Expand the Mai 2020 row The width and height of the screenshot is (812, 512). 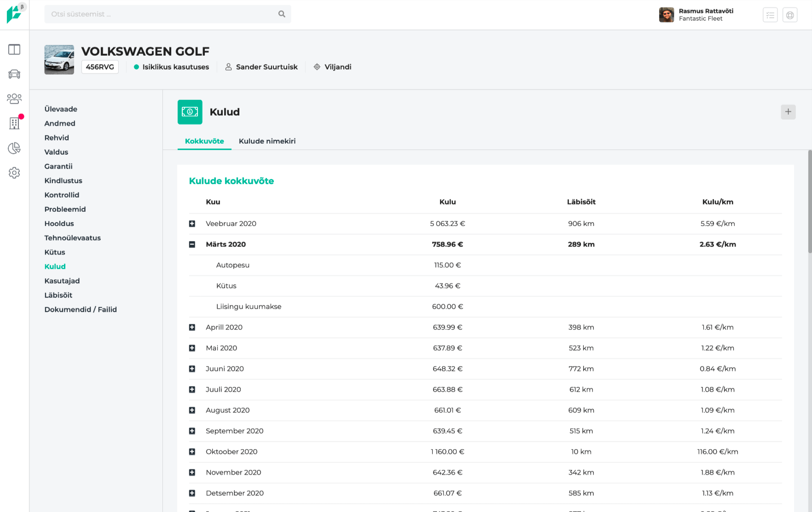click(192, 348)
